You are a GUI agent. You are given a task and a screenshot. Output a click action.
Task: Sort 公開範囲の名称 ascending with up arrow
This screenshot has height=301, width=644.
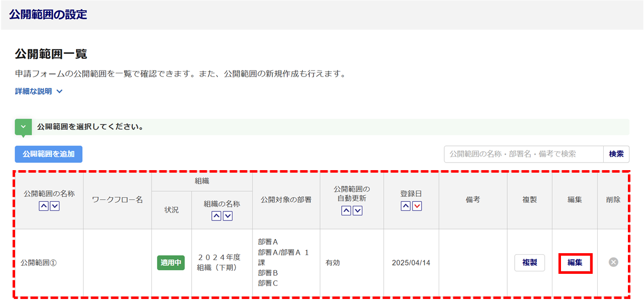click(x=44, y=206)
